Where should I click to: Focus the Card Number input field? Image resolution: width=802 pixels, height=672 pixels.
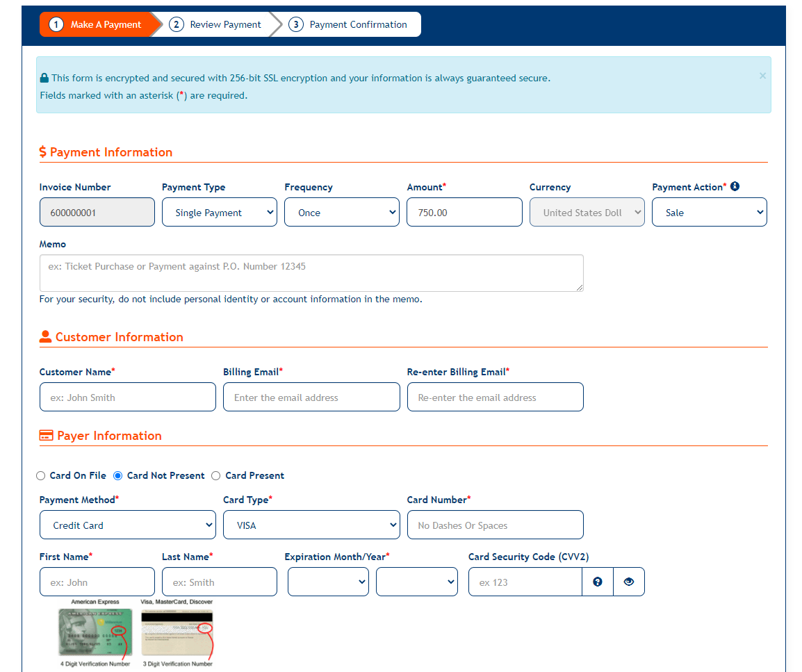pos(495,525)
